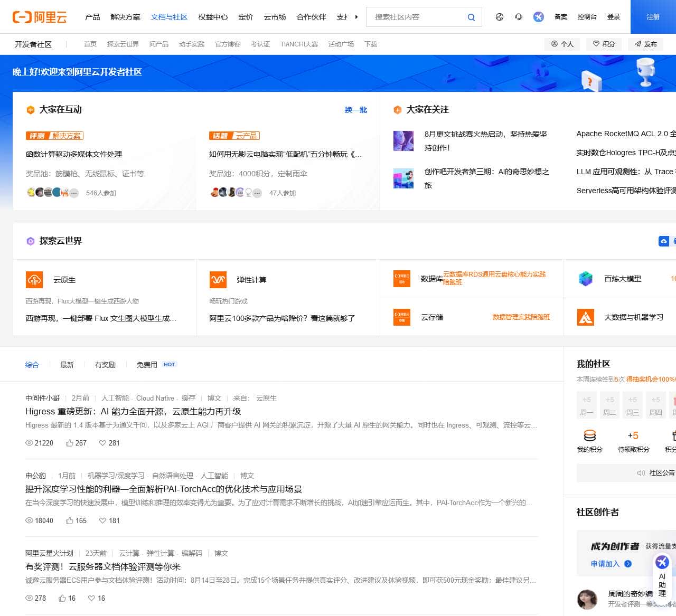Open 动手实践 in community sub-navigation

[x=192, y=44]
